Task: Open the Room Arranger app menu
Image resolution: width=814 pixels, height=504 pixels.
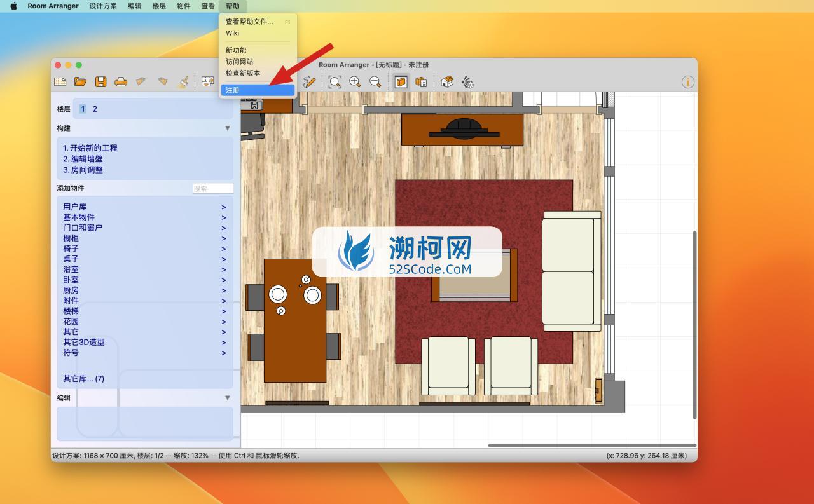Action: pos(53,6)
